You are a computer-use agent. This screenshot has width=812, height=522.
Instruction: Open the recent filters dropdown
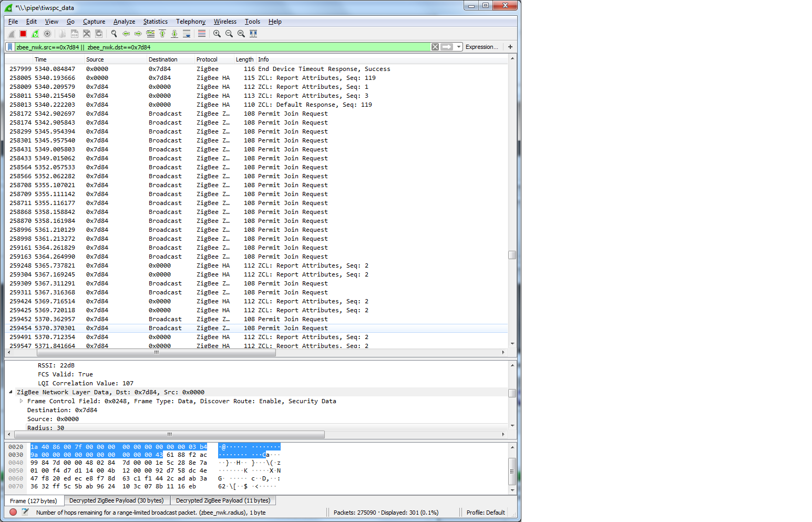pyautogui.click(x=459, y=47)
